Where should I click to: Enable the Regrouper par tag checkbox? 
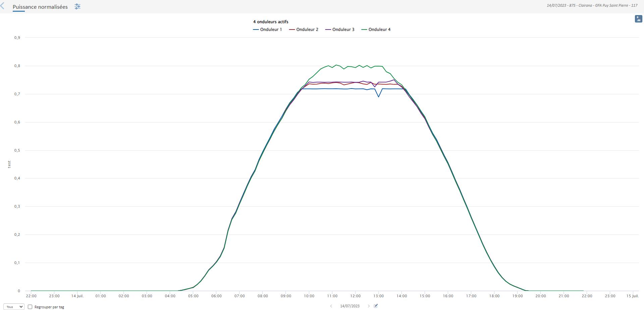point(30,307)
